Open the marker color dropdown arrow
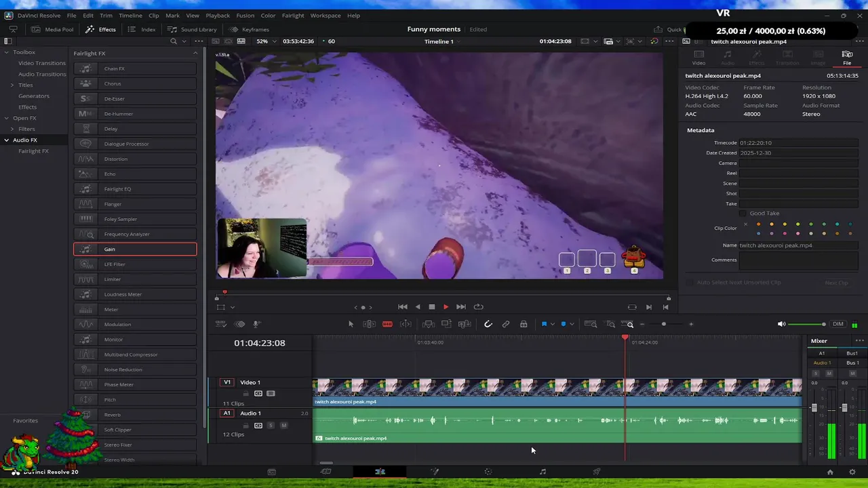868x488 pixels. (x=572, y=324)
